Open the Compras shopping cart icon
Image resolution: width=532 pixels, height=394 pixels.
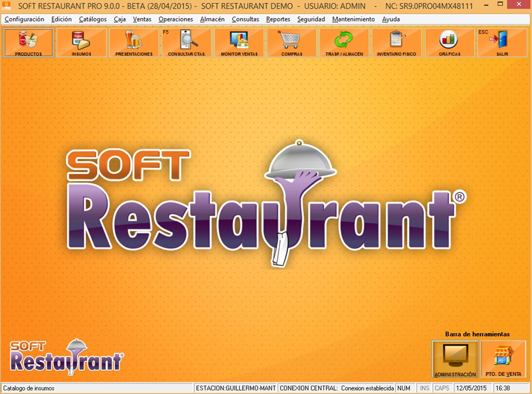[292, 43]
